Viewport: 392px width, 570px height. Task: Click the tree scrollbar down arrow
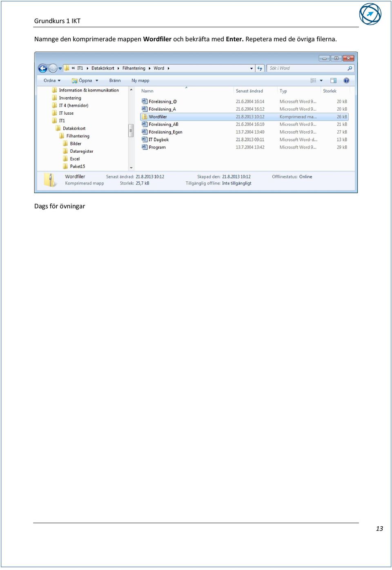131,168
